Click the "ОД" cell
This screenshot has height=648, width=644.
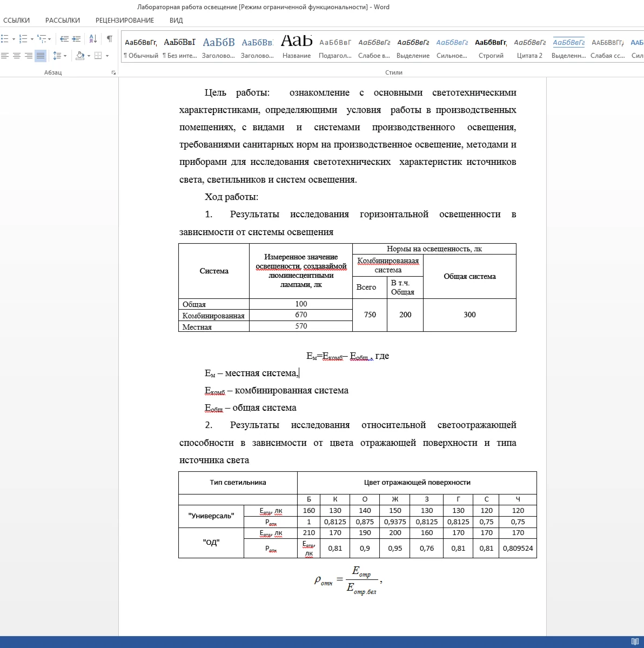click(x=211, y=543)
